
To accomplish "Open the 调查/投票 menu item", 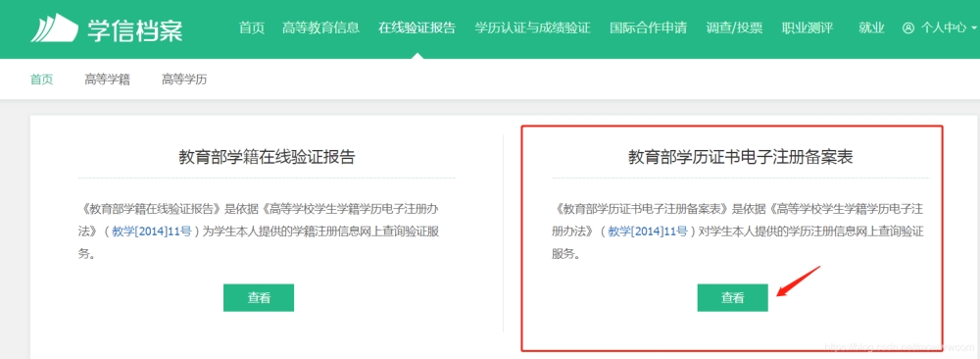I will 734,27.
